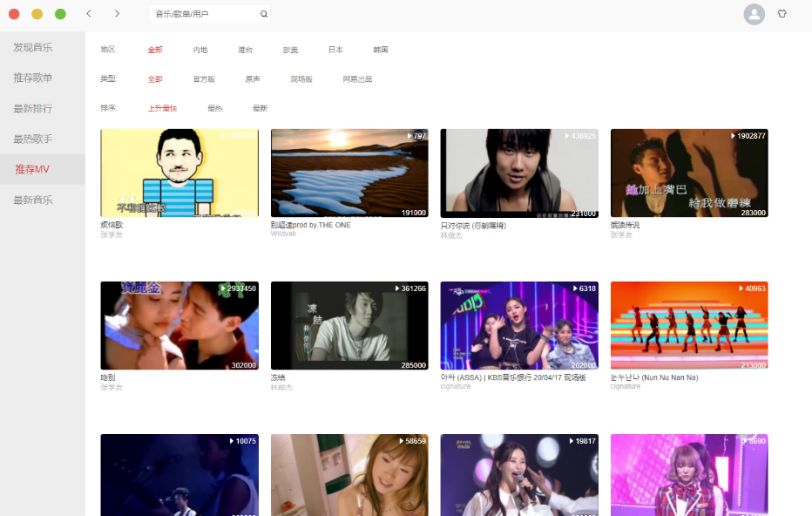Viewport: 812px width, 516px height.
Task: Filter region by 港台
Action: (245, 50)
